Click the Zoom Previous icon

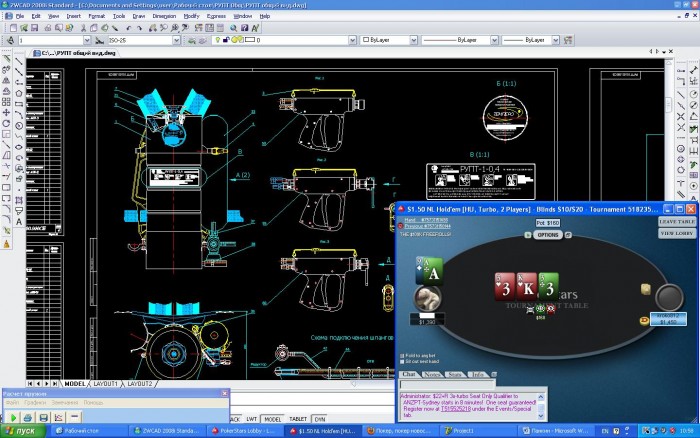point(185,28)
